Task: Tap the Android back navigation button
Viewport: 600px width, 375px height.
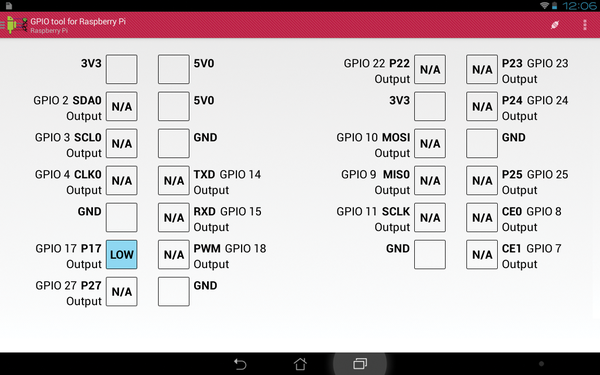Action: [240, 364]
